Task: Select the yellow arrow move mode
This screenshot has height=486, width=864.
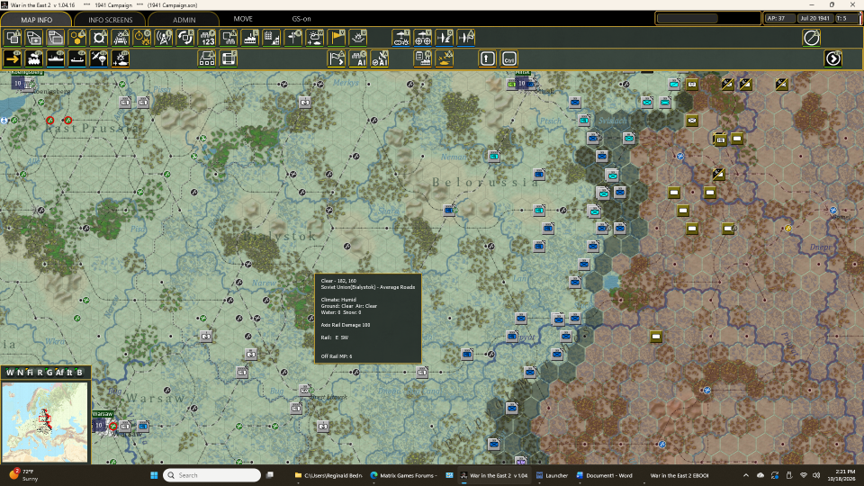Action: [13, 58]
